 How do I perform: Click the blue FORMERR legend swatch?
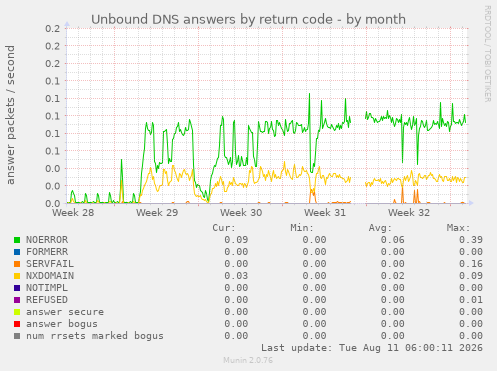[17, 252]
